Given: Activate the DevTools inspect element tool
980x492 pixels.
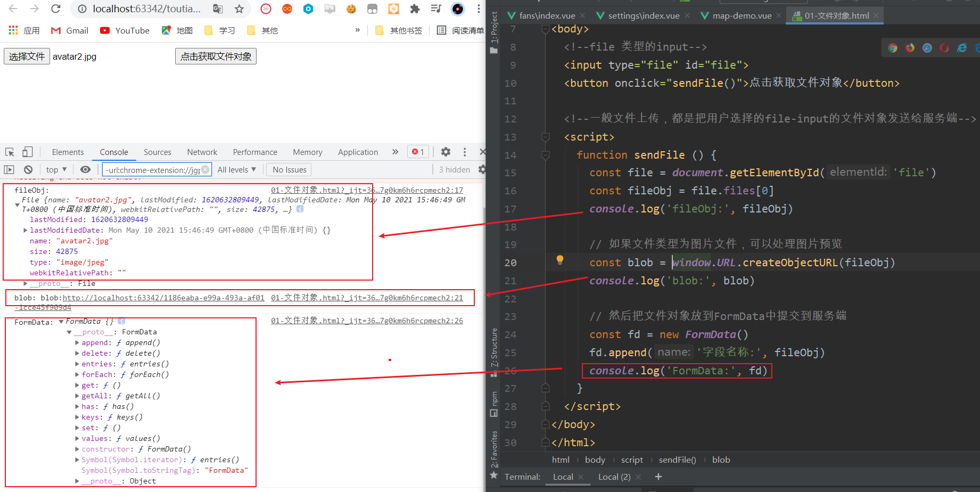Looking at the screenshot, I should pyautogui.click(x=10, y=152).
